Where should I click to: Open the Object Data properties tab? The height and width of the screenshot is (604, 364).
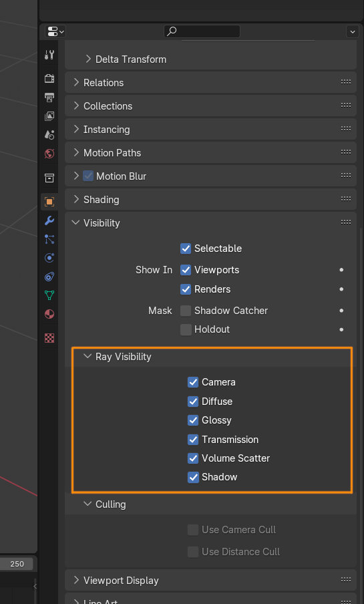pyautogui.click(x=49, y=295)
